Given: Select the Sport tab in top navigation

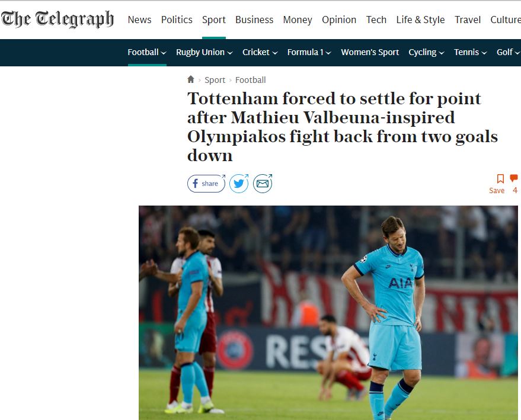Looking at the screenshot, I should point(214,20).
